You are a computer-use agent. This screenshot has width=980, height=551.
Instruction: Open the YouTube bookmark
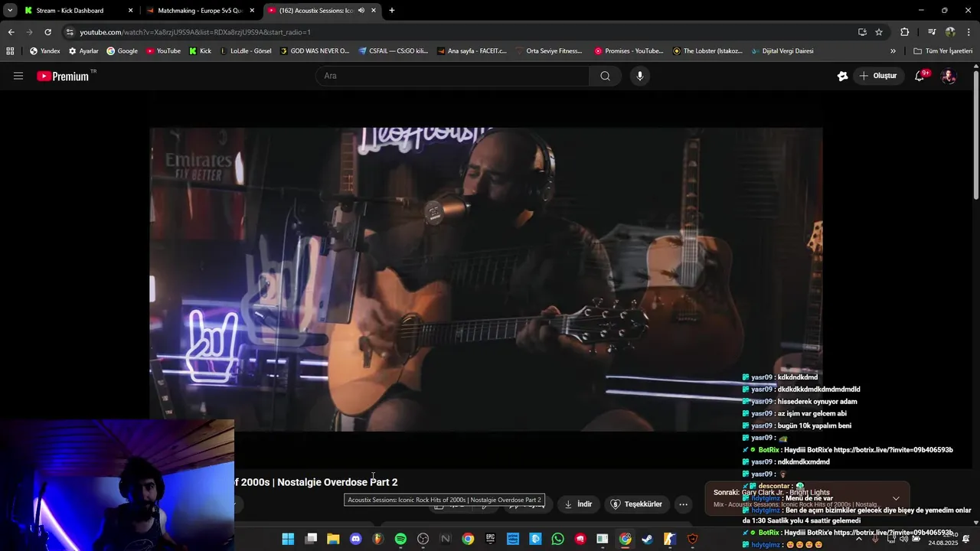[x=163, y=51]
